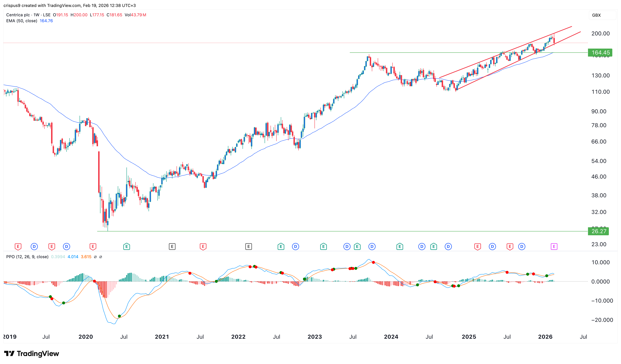Click the blue 164.76 EMA value
Viewport: 621px width, 364px height.
pyautogui.click(x=46, y=21)
